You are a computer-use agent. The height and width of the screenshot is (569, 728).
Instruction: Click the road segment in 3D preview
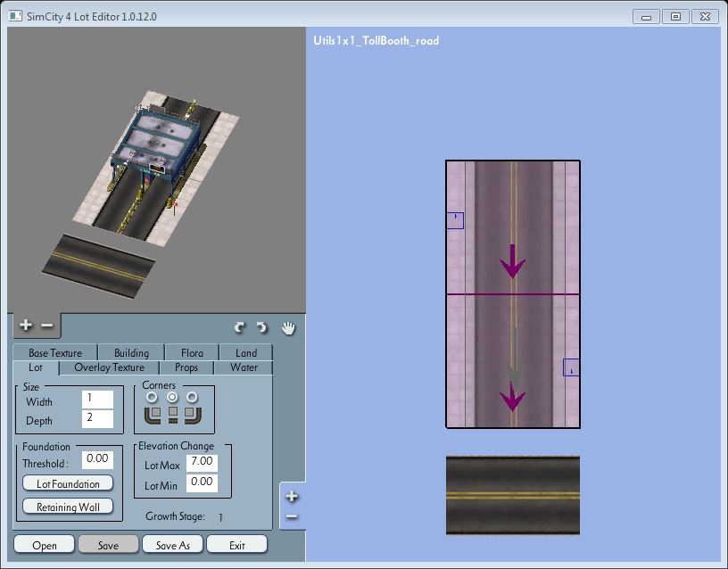point(98,267)
